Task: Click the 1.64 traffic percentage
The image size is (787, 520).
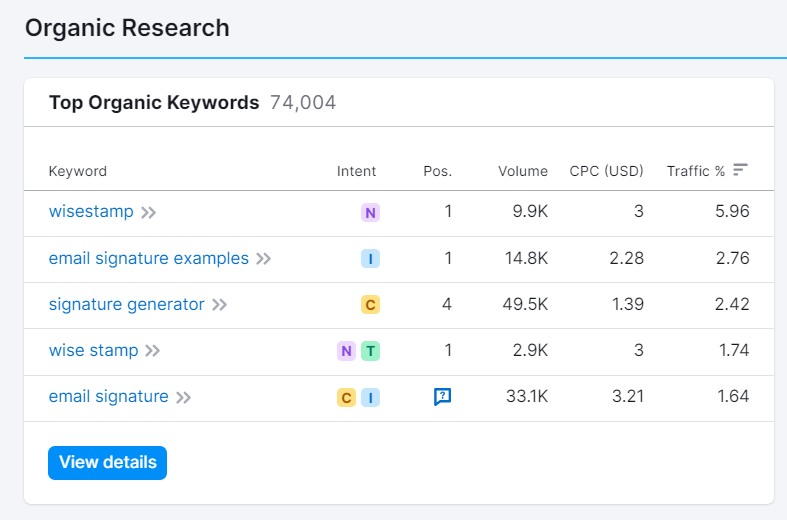Action: point(733,396)
